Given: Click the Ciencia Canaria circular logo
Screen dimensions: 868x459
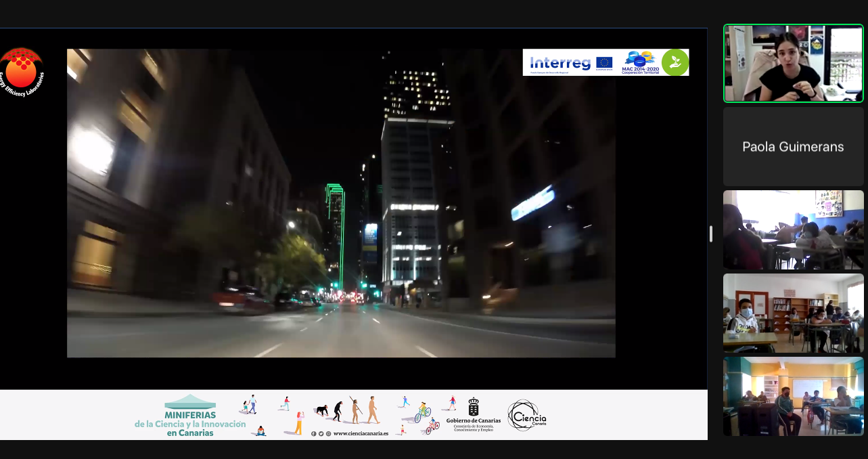Looking at the screenshot, I should (526, 415).
